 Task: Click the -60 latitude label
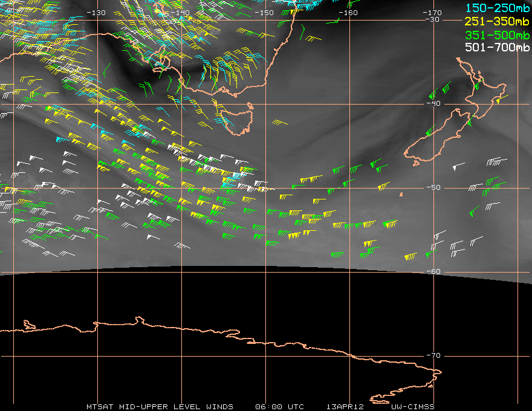click(x=433, y=271)
